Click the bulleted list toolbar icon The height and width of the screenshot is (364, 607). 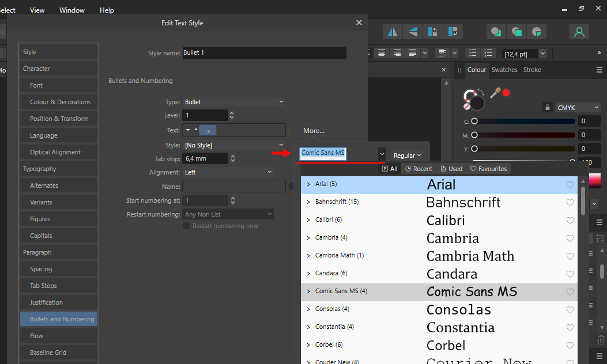click(473, 53)
